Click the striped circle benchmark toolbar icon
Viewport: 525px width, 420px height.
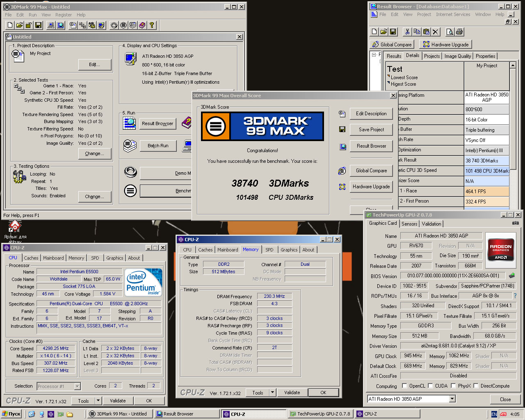coord(123,25)
